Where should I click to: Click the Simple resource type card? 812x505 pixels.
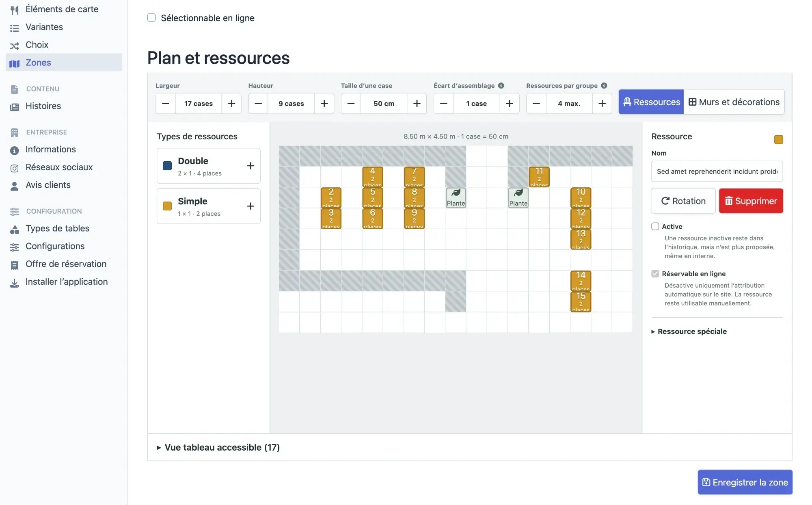pyautogui.click(x=209, y=206)
